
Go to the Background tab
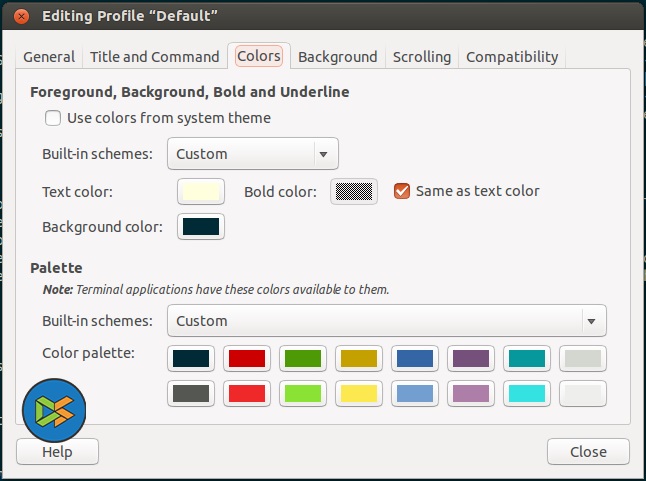(x=337, y=57)
